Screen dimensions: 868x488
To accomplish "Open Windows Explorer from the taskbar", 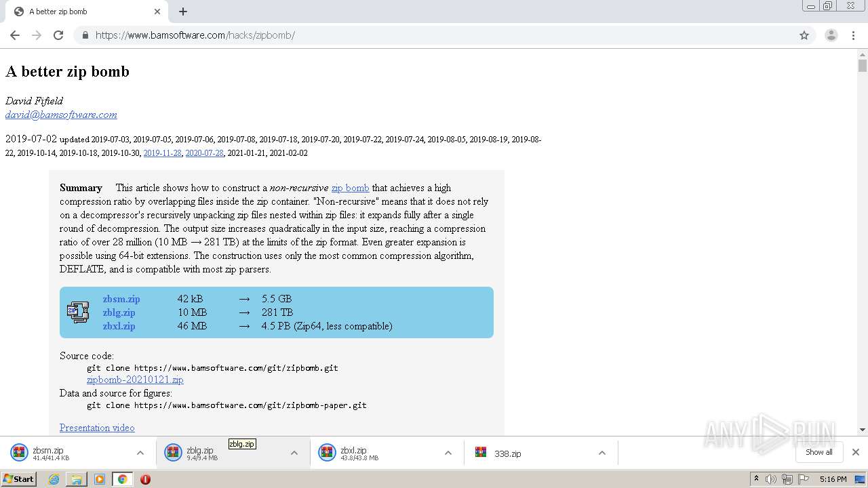I will (77, 479).
